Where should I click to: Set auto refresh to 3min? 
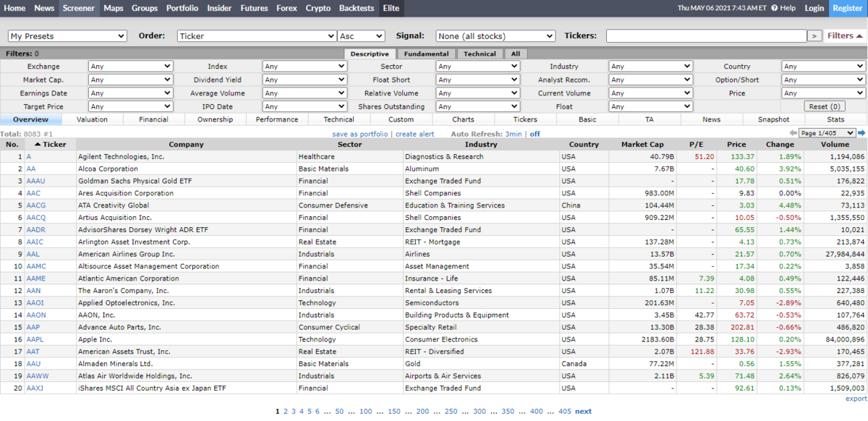click(514, 134)
